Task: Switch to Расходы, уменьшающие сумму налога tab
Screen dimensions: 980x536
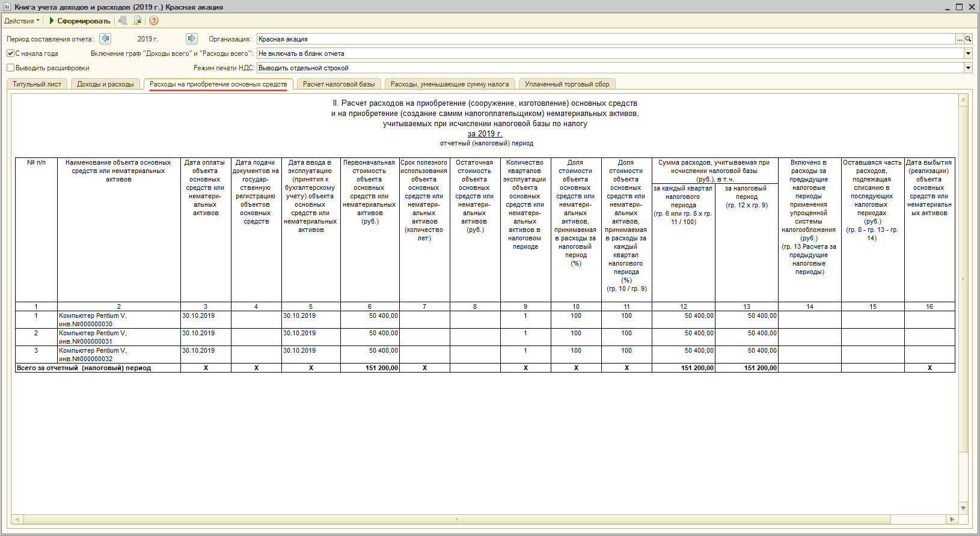Action: [x=450, y=84]
